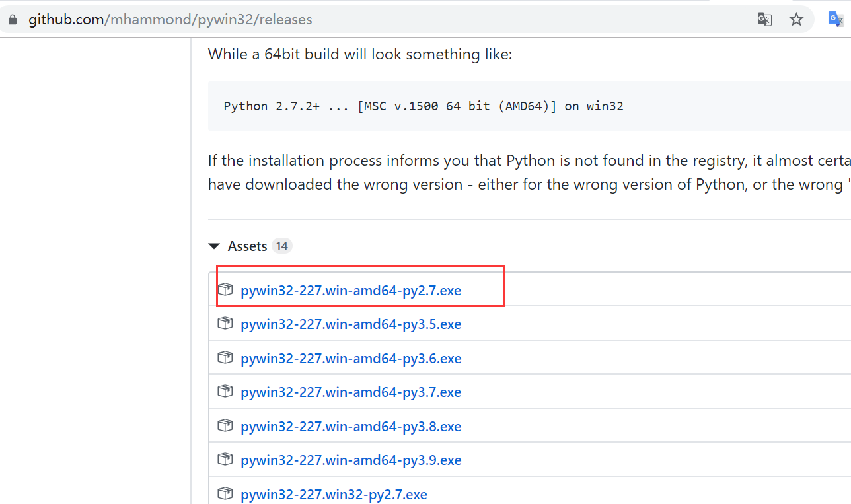Click package icon beside py3.5 amd64 file

(225, 324)
